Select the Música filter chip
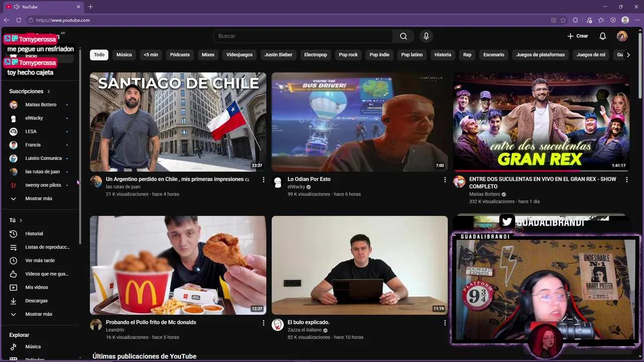 click(124, 55)
